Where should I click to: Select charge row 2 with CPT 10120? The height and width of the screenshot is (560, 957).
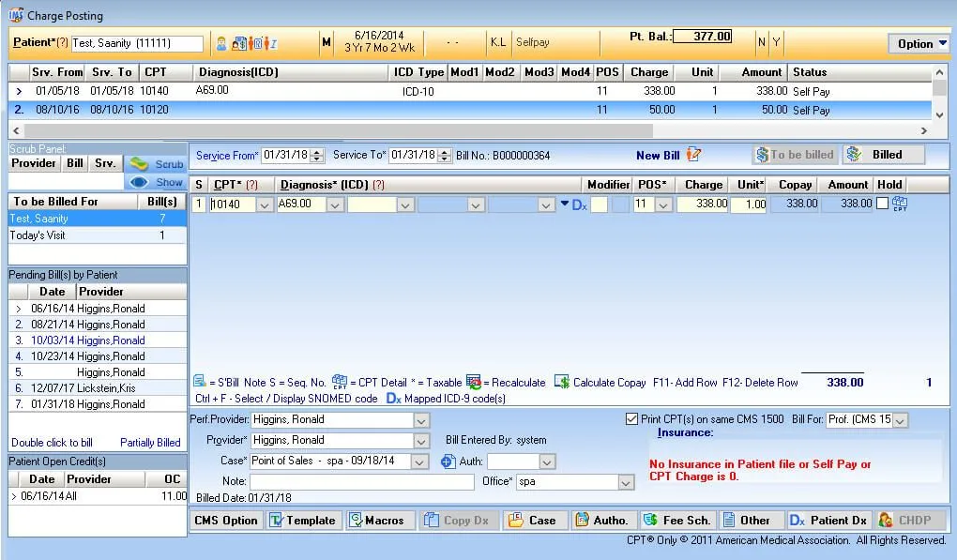[x=470, y=110]
